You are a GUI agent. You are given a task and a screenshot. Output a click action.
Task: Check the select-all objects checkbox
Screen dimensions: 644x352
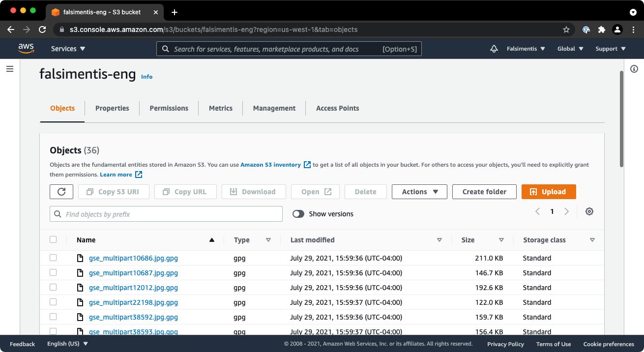pos(53,240)
